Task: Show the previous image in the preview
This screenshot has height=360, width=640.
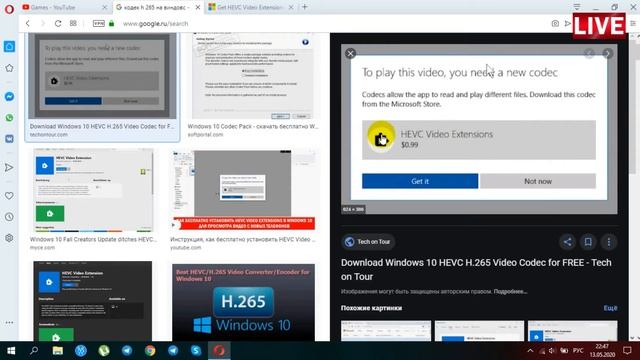Action: [589, 53]
